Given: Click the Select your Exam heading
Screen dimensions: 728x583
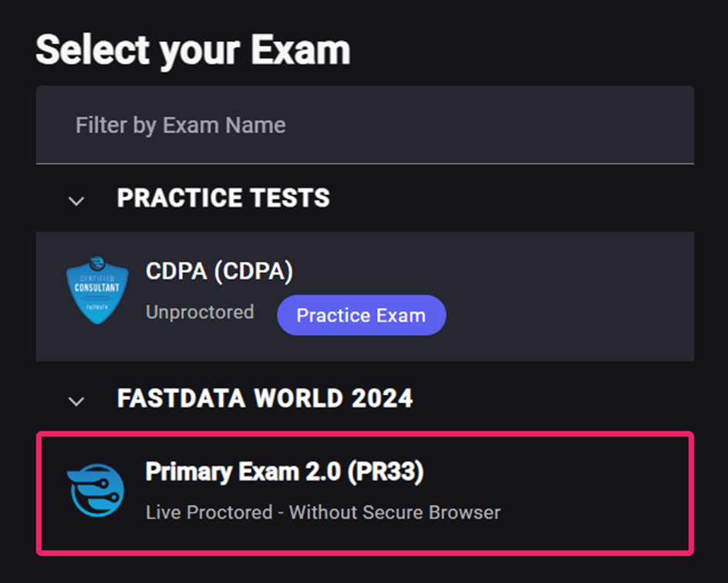Looking at the screenshot, I should [x=193, y=50].
